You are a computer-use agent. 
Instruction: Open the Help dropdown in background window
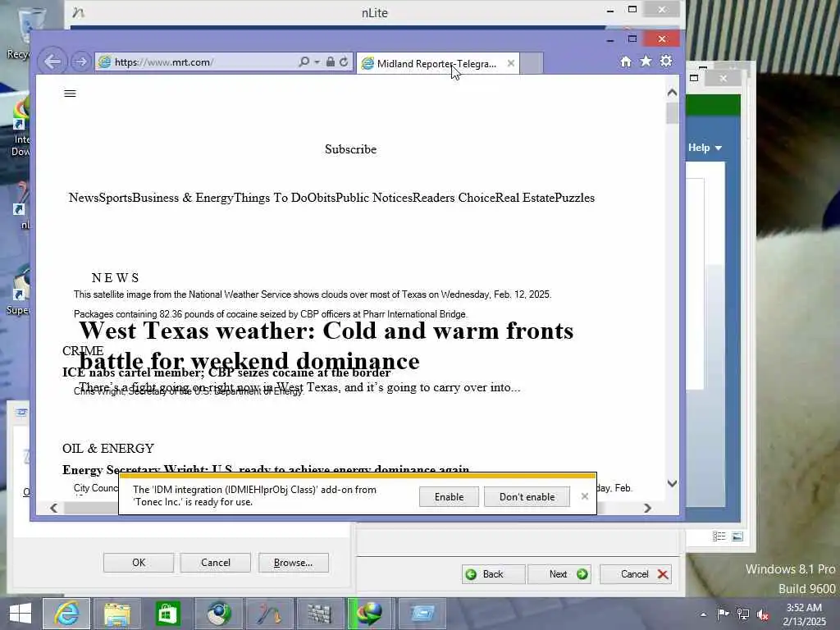705,148
